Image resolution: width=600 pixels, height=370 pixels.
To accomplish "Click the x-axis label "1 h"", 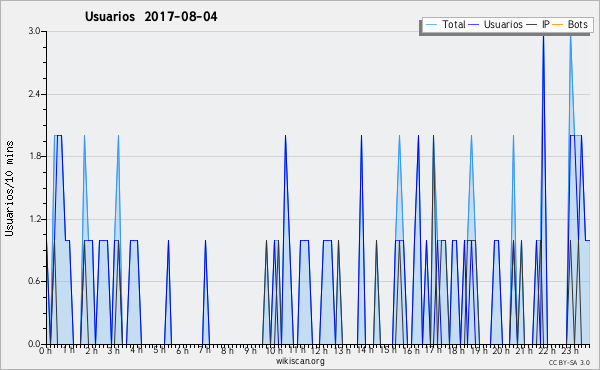I will point(68,350).
